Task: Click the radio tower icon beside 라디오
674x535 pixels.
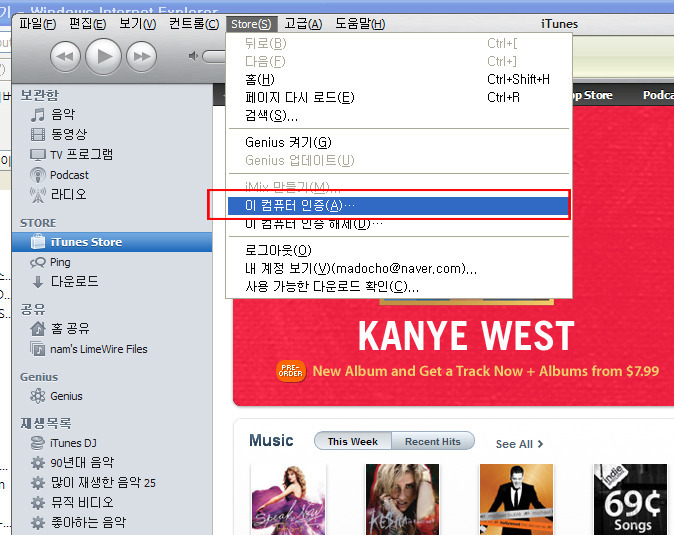Action: [38, 195]
